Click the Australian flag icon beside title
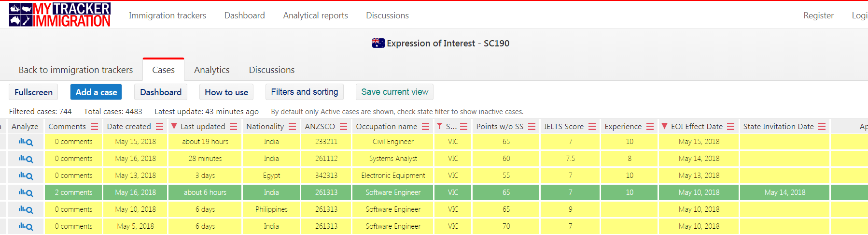Image resolution: width=868 pixels, height=235 pixels. (378, 43)
